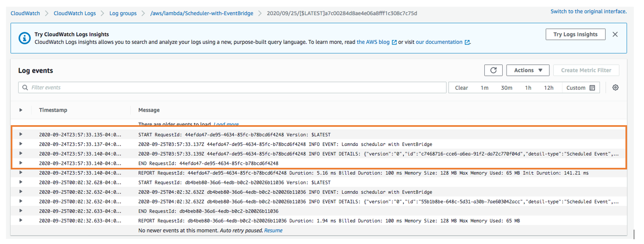Open the calendar picker next to Custom
The image size is (644, 244).
tap(592, 87)
